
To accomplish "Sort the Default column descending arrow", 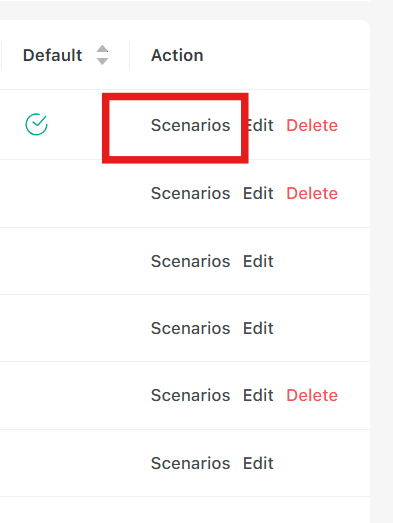I will click(x=102, y=61).
